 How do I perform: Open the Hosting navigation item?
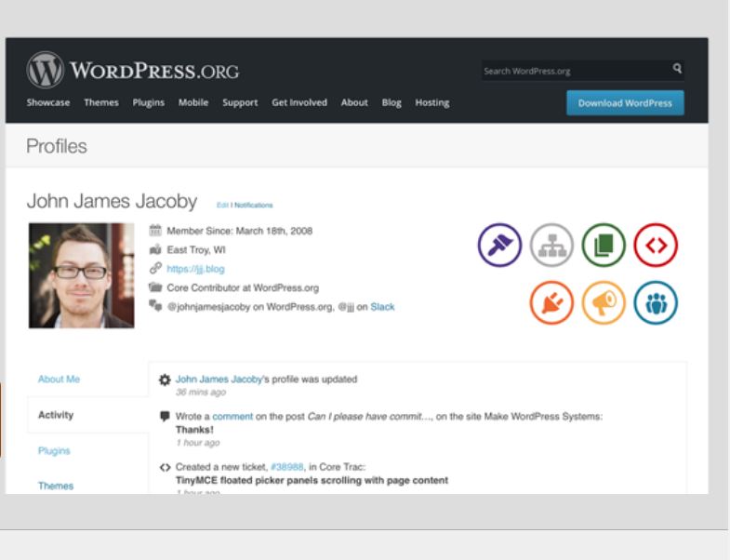tap(432, 102)
